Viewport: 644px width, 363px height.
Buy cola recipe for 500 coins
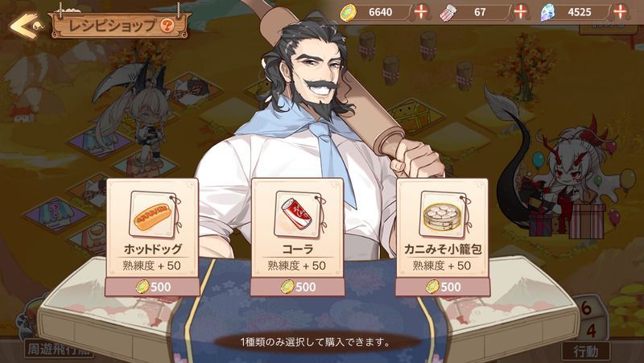(x=297, y=287)
